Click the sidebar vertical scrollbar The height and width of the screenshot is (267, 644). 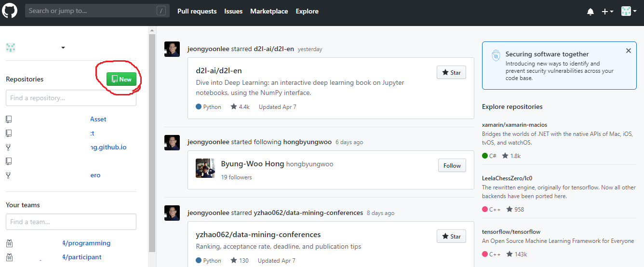point(152,143)
